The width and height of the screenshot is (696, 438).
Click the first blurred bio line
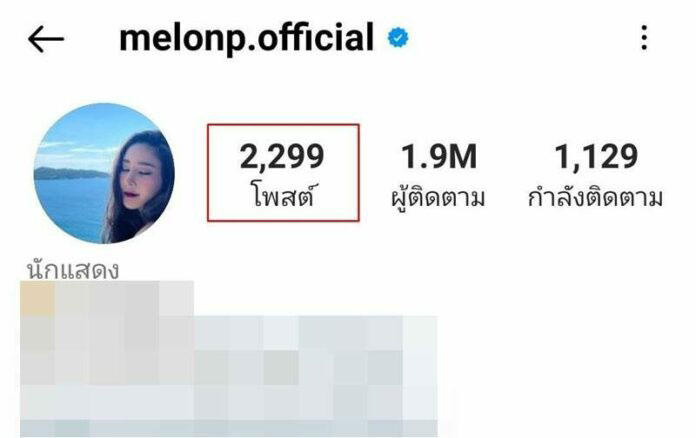point(107,299)
